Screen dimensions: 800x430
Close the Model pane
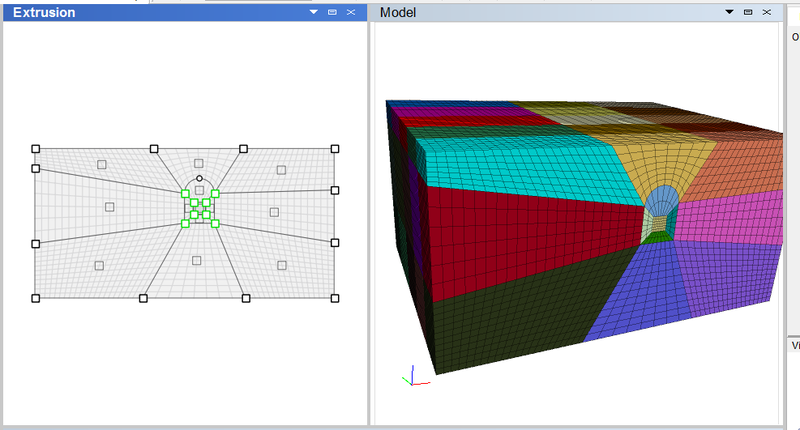tap(766, 12)
